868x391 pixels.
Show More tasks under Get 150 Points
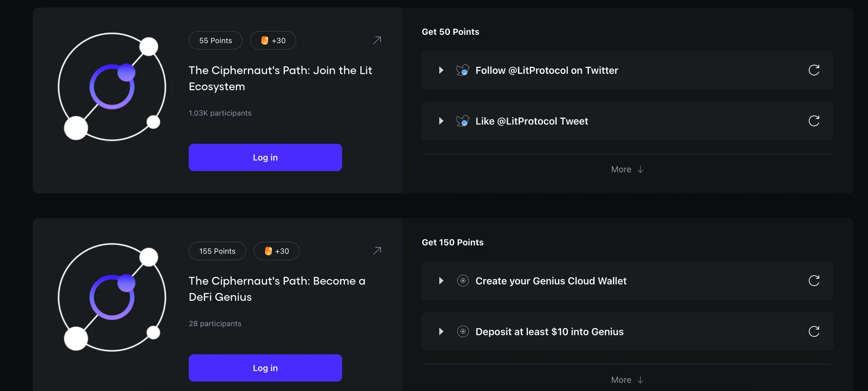tap(627, 380)
